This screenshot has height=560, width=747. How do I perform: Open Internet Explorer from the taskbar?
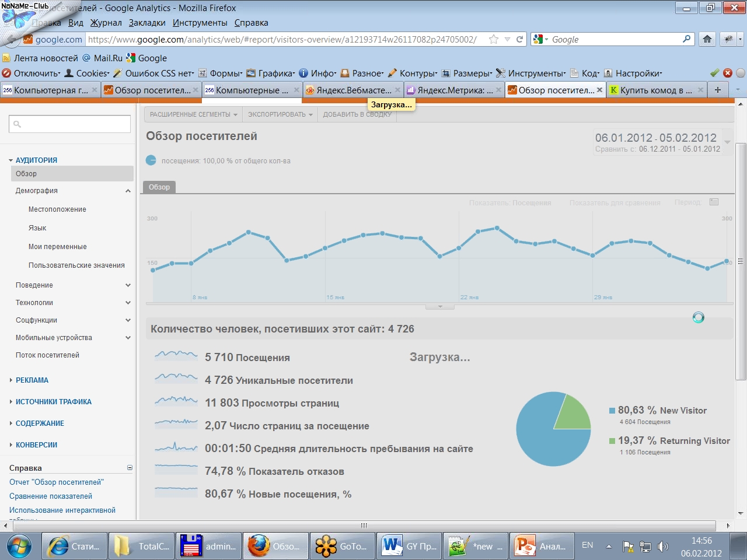click(75, 546)
